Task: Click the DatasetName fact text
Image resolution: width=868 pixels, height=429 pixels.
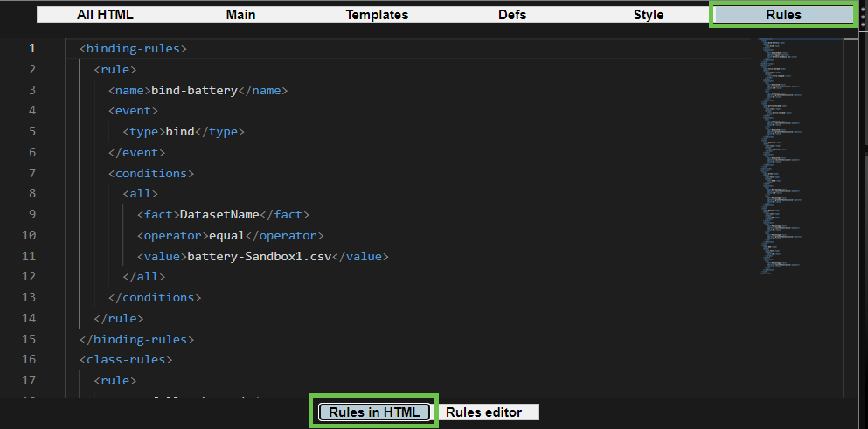Action: pos(219,214)
